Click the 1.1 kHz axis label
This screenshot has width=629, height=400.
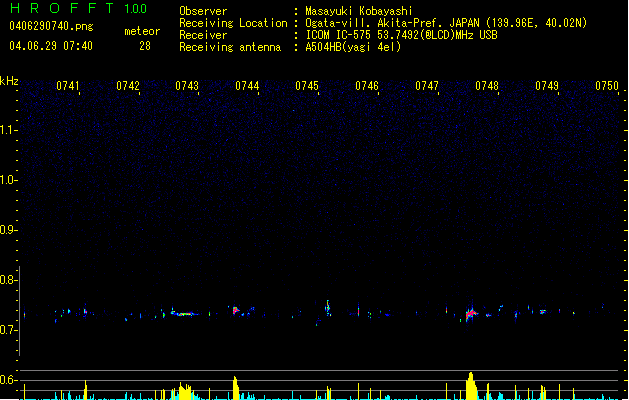click(8, 130)
